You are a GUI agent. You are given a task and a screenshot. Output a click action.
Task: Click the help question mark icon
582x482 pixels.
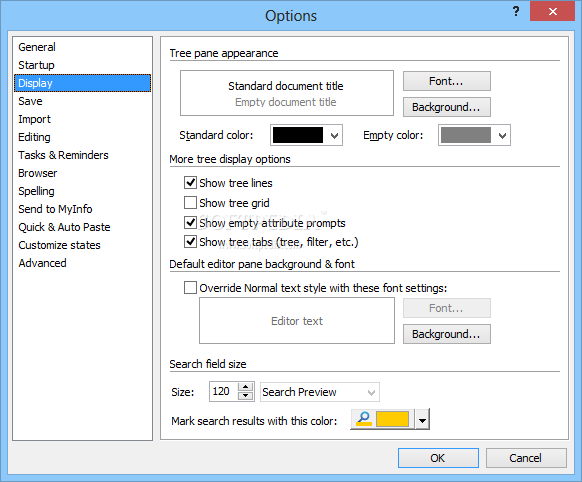[516, 11]
